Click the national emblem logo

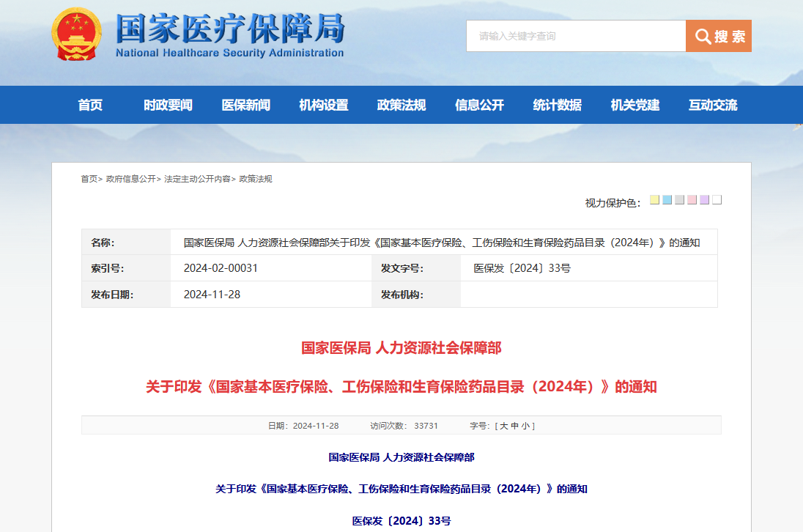point(77,34)
